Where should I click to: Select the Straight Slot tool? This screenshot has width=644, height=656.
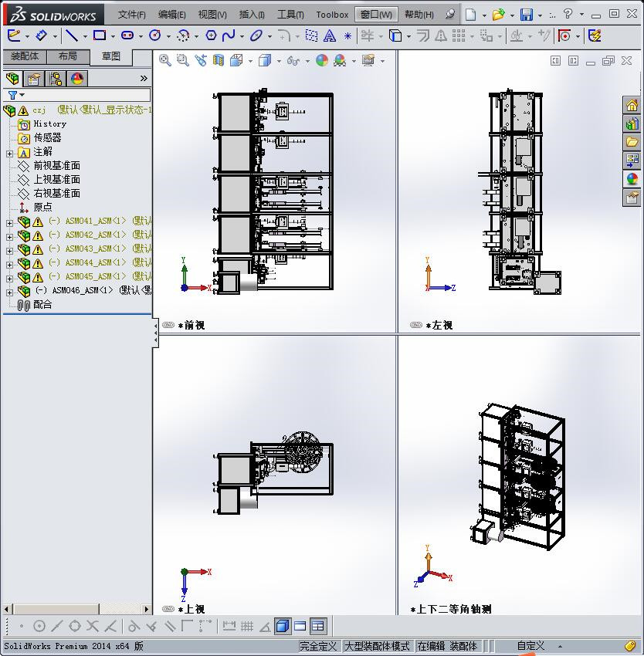[127, 36]
